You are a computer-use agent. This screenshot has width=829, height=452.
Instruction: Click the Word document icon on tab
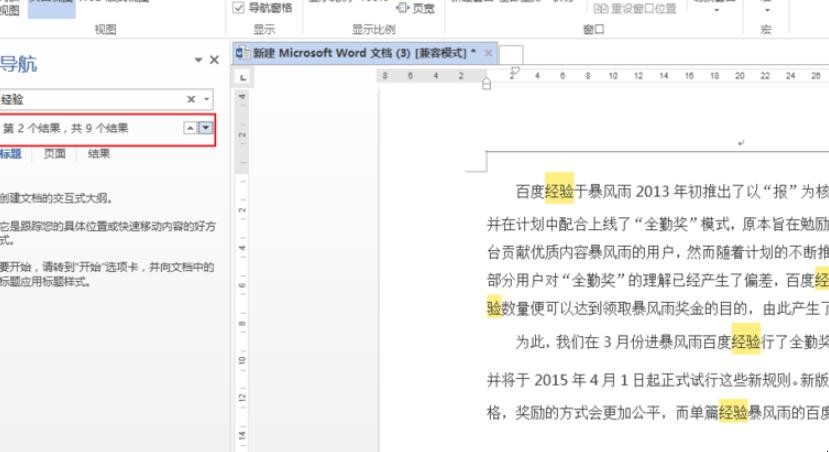coord(241,53)
